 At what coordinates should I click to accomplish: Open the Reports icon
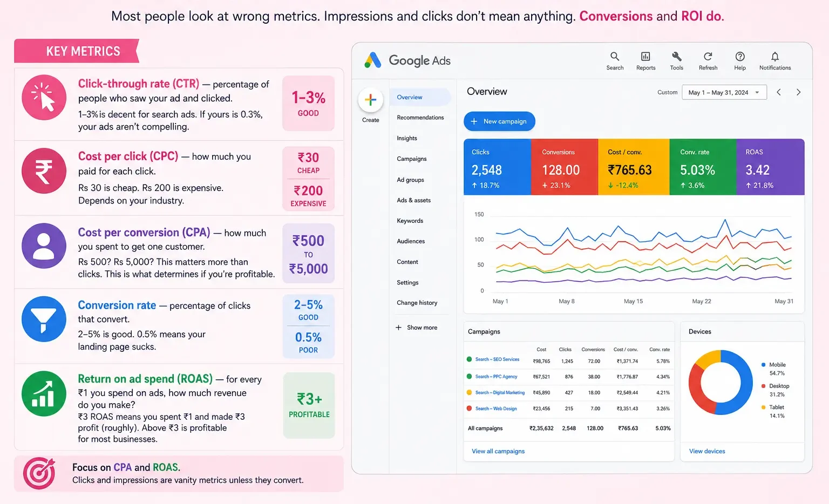645,60
